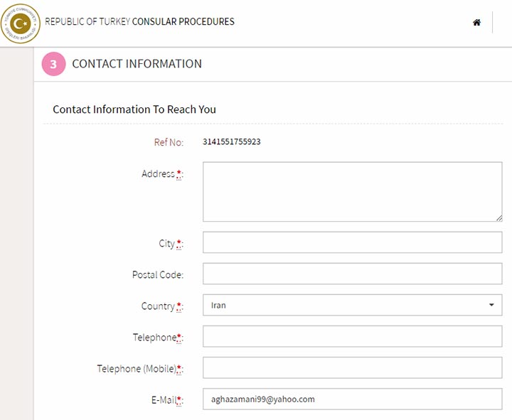
Task: Click the Telephone (Mobile) label
Action: tap(137, 369)
